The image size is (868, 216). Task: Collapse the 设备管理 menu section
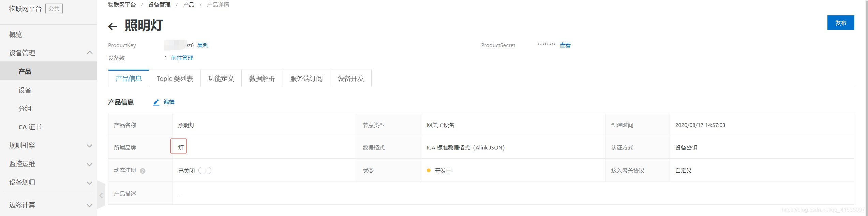[x=90, y=53]
